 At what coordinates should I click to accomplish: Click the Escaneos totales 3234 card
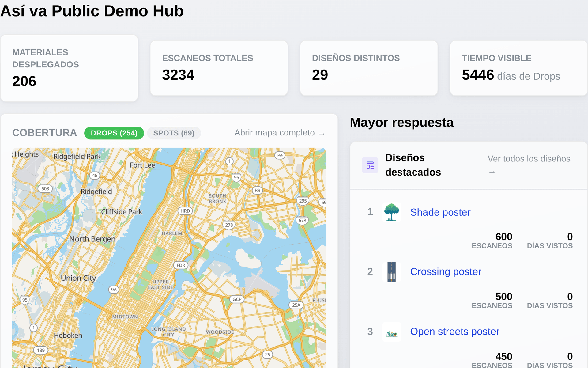(219, 68)
